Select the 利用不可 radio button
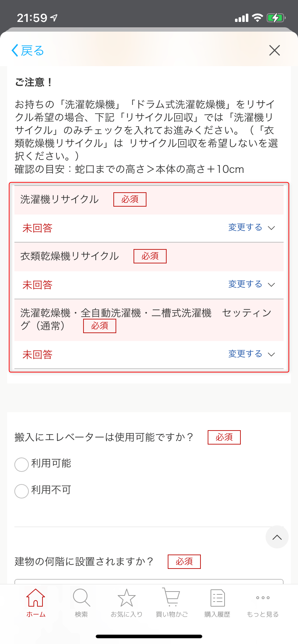This screenshot has width=298, height=644. (x=22, y=491)
